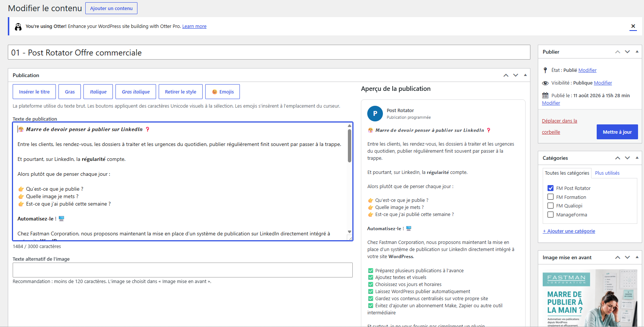Click Déplacer dans la corbeille link
This screenshot has height=327, width=644.
(559, 126)
